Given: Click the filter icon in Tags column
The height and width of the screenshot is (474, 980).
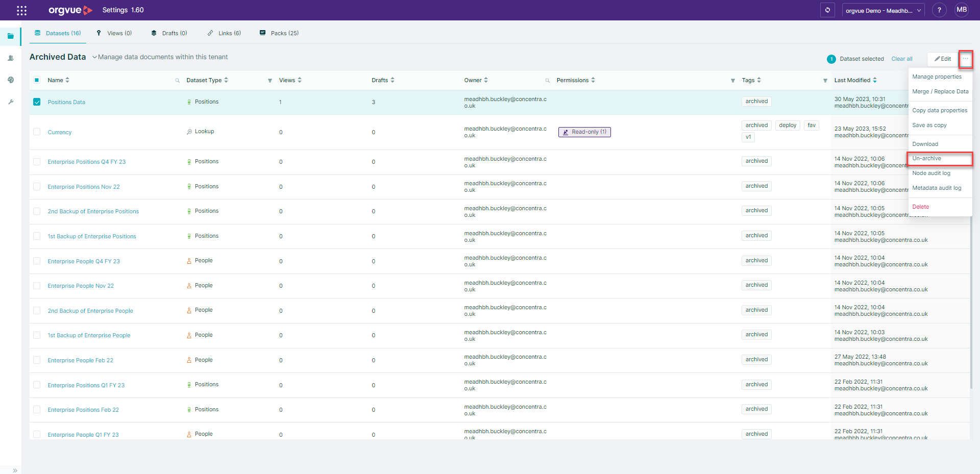Looking at the screenshot, I should (825, 81).
